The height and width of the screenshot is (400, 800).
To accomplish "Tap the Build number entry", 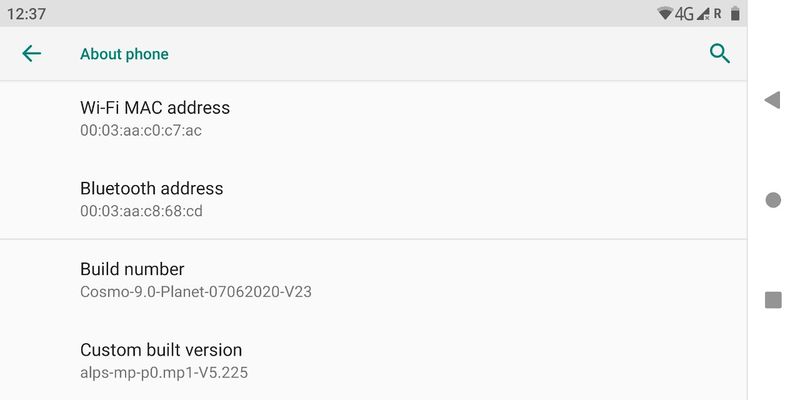I will [x=132, y=269].
